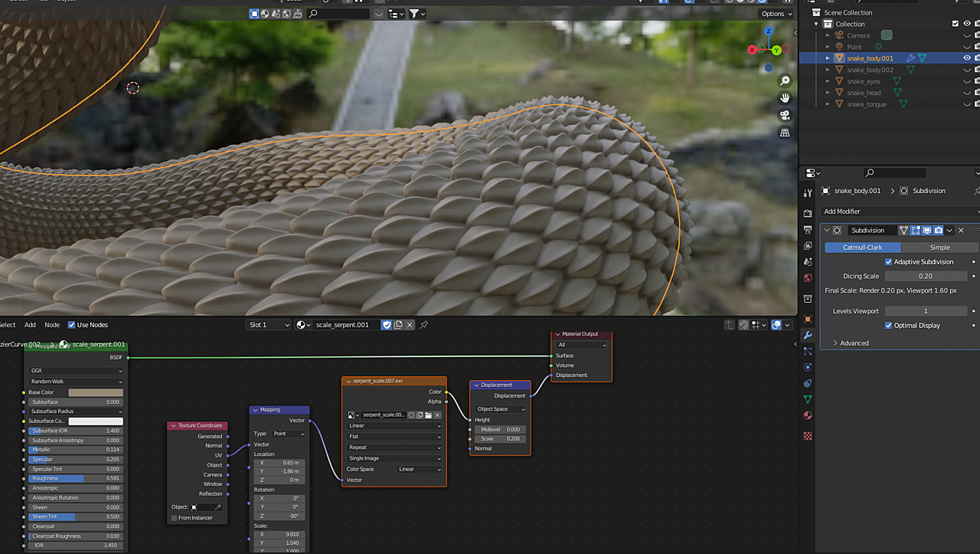Collapse the Mapping node
The image size is (980, 554).
pos(254,410)
